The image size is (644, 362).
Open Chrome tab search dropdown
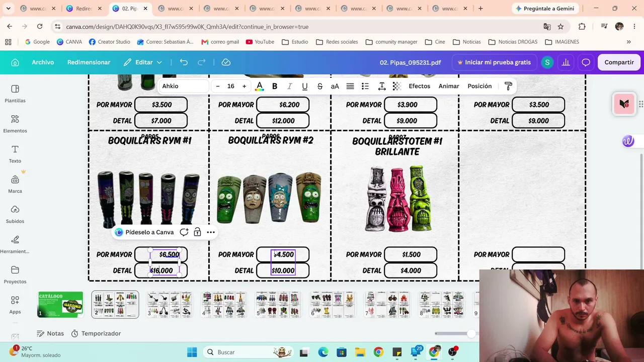coord(8,9)
